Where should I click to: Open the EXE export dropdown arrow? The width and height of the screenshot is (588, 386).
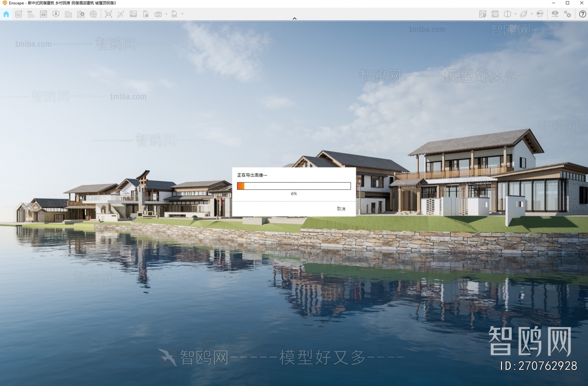point(182,14)
